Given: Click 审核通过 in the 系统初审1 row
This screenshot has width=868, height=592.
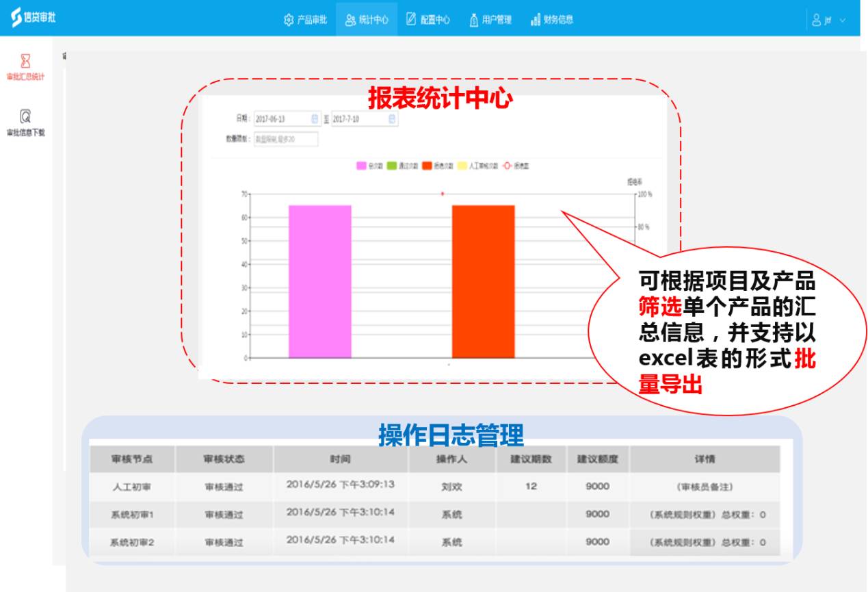Looking at the screenshot, I should point(224,515).
